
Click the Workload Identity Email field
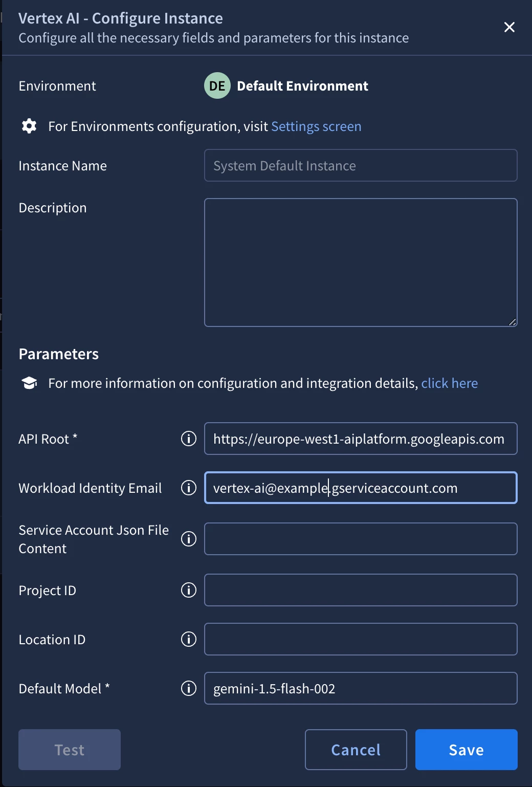tap(361, 488)
